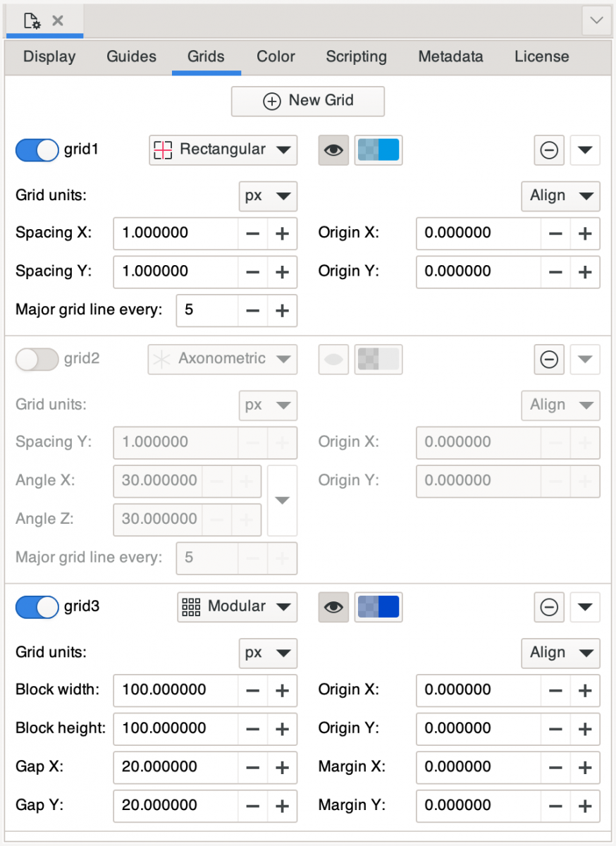Disable grid1 with its toggle switch
The width and height of the screenshot is (616, 846).
[37, 149]
